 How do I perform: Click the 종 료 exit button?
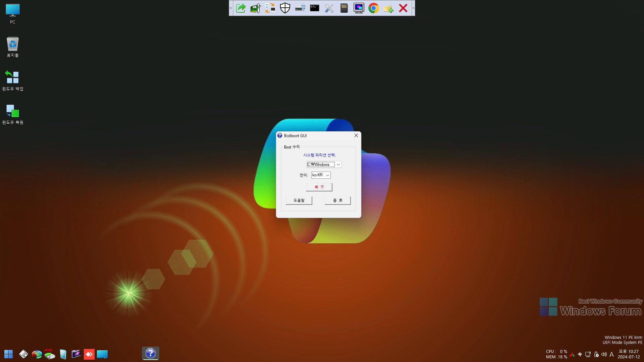point(338,200)
